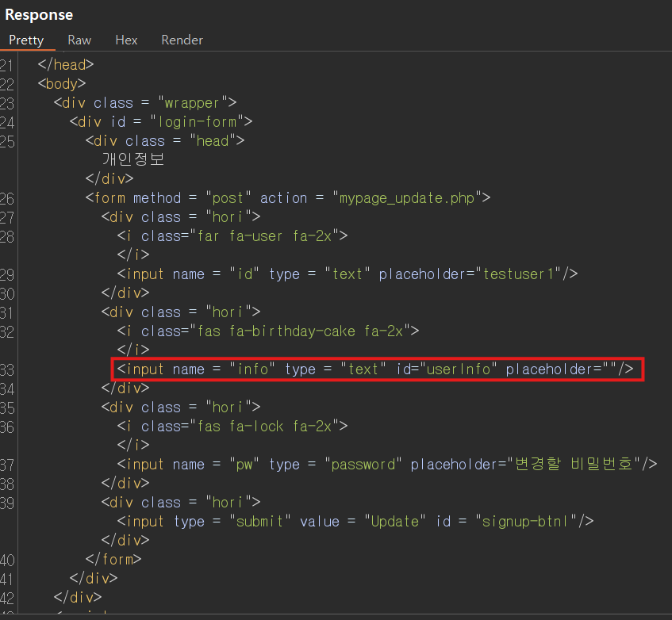Click the body opening tag
The image size is (672, 620).
pyautogui.click(x=62, y=83)
